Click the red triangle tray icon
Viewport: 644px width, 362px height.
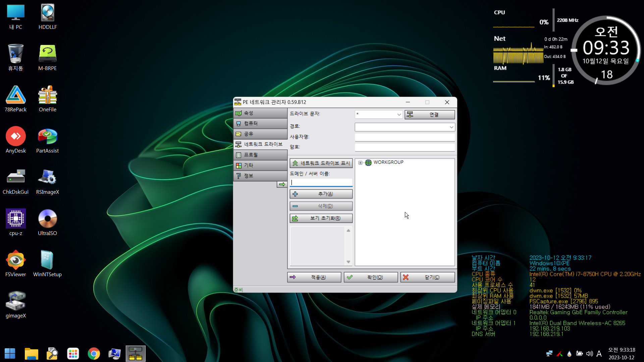click(x=559, y=354)
